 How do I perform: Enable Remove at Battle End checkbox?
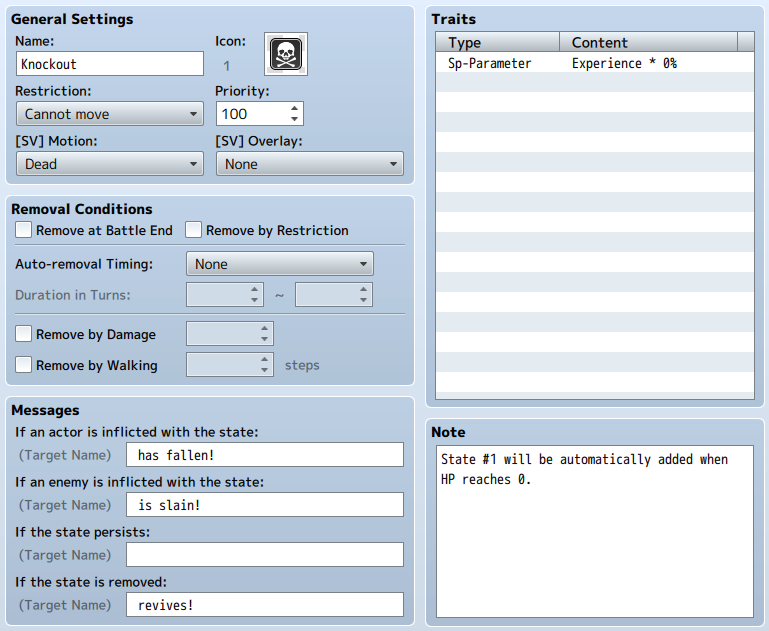tap(24, 229)
